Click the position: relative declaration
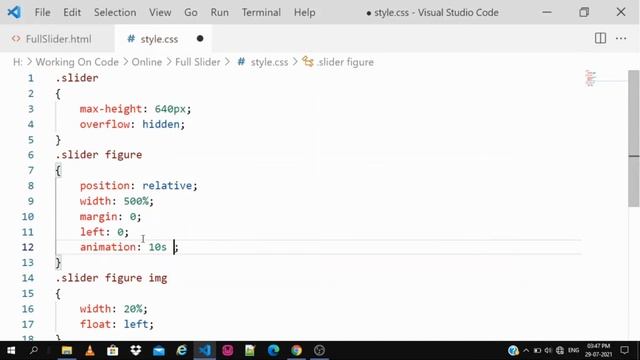The image size is (640, 360). point(138,185)
